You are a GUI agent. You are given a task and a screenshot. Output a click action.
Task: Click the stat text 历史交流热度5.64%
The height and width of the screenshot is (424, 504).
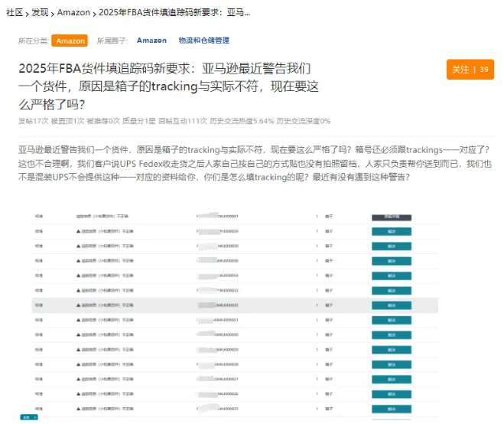click(242, 121)
